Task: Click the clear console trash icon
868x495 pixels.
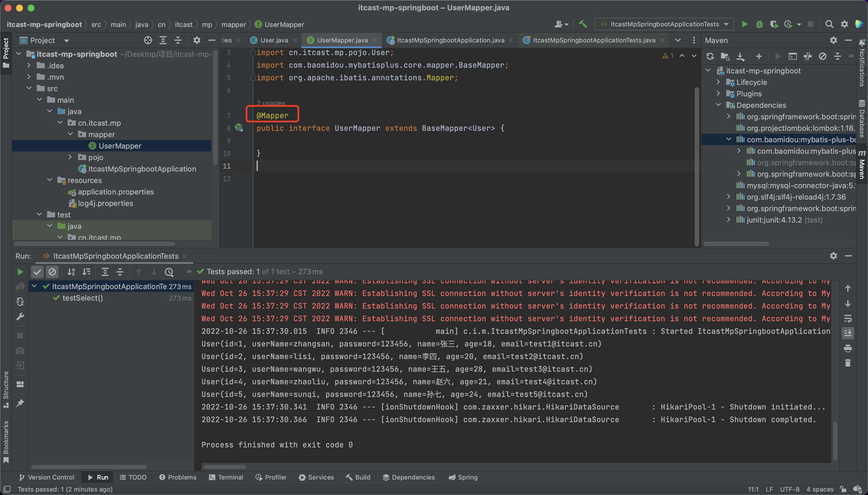Action: (x=848, y=363)
